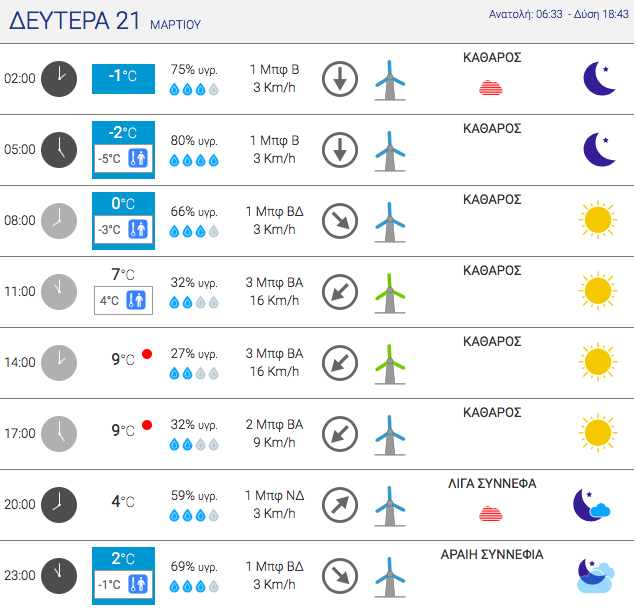
Task: Click the cloudy night icon at 23:00
Action: tap(596, 576)
